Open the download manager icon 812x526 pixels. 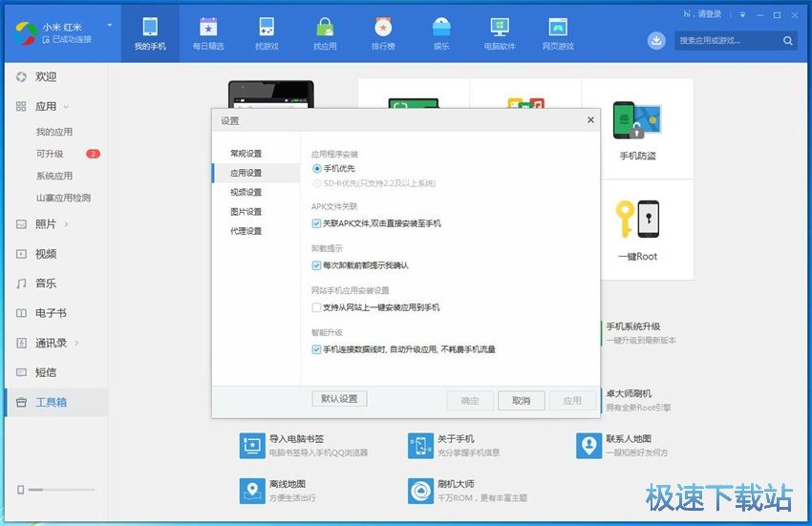pyautogui.click(x=656, y=40)
